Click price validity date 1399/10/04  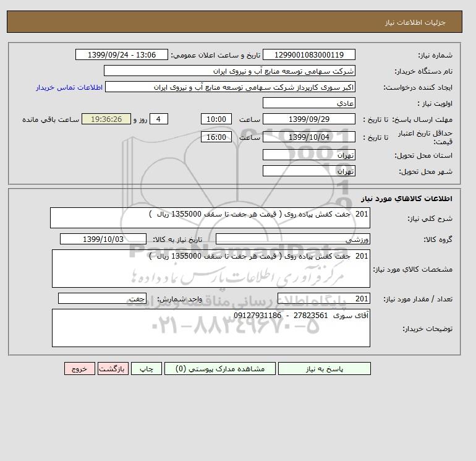308,137
